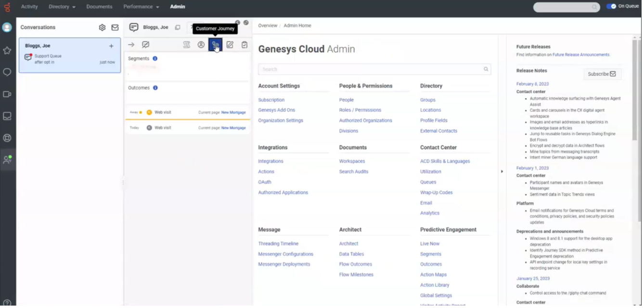Click the Segments info icon
The image size is (644, 308).
coord(155,59)
